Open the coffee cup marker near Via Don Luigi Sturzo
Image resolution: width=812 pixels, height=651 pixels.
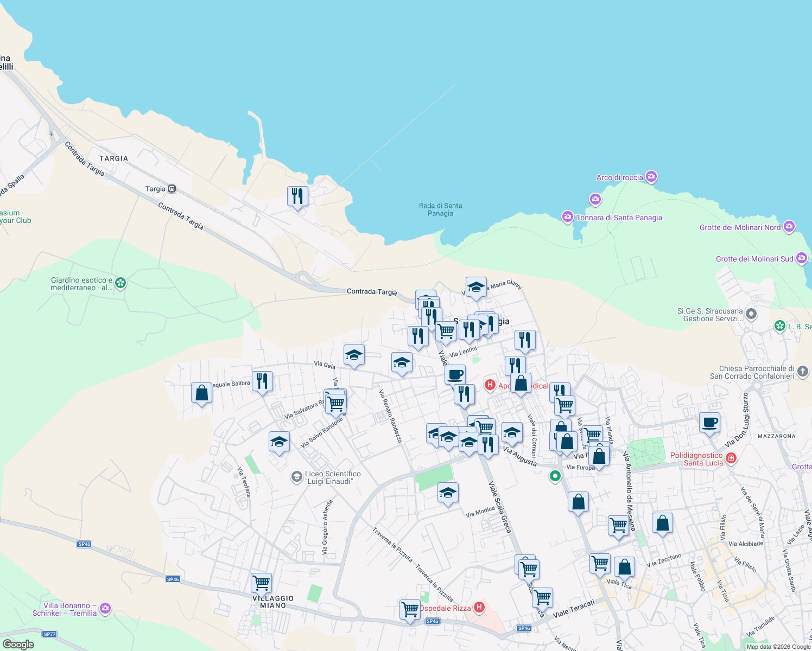710,423
